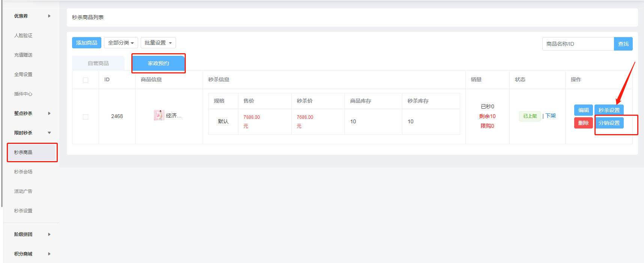The image size is (644, 263).
Task: Switch to the 家政预约 tab
Action: click(x=158, y=63)
